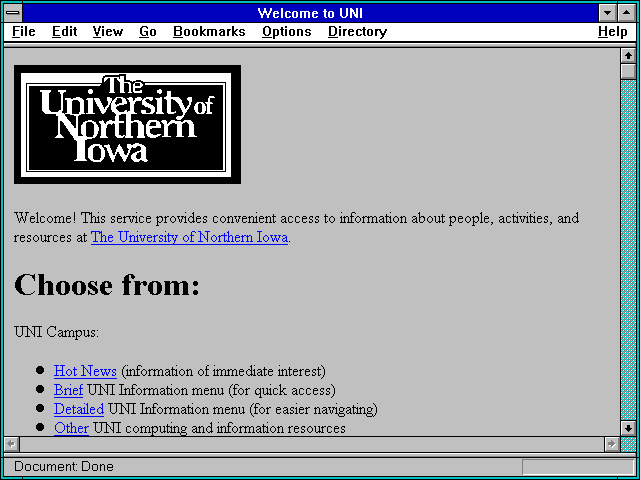Click the vertical scrollbar down arrow
The image size is (640, 480).
(628, 428)
